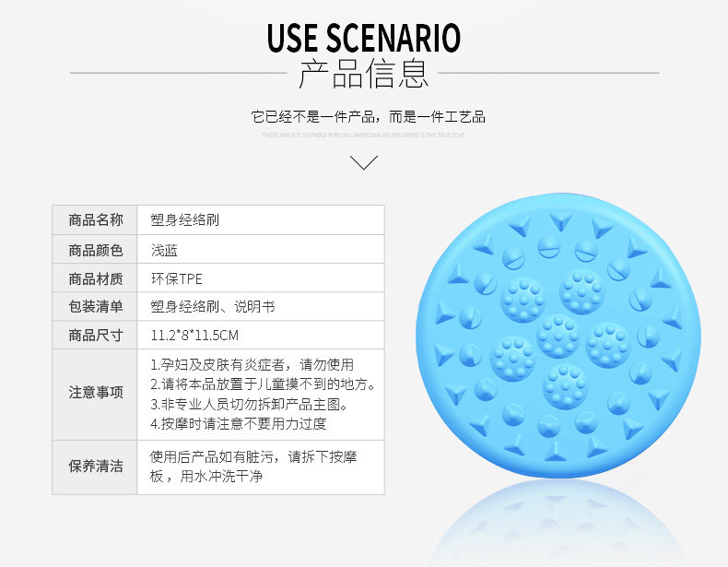This screenshot has width=728, height=567.
Task: Click the 环保TPE material value
Action: point(176,278)
